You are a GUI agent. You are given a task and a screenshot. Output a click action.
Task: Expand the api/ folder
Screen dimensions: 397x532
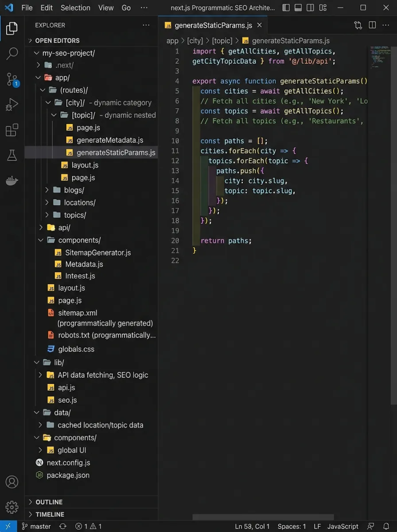(91, 228)
